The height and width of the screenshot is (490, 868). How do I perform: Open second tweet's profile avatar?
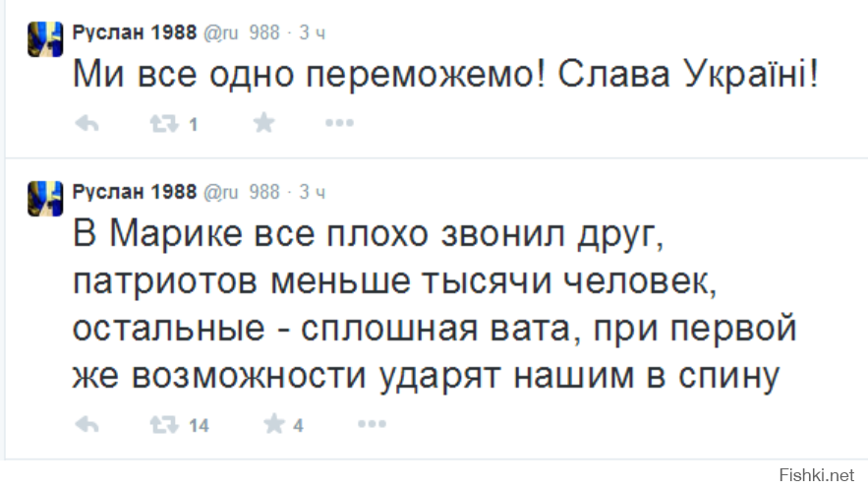point(45,199)
